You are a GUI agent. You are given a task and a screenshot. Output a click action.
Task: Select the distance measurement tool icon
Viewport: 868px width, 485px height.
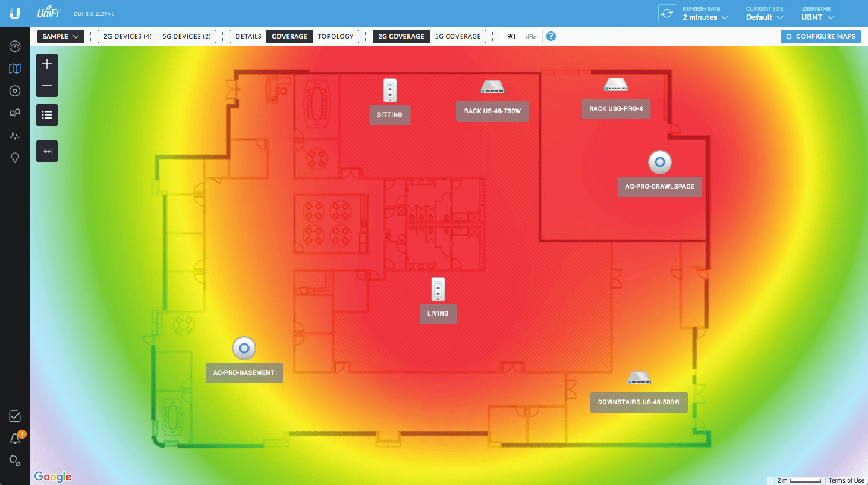[x=46, y=151]
